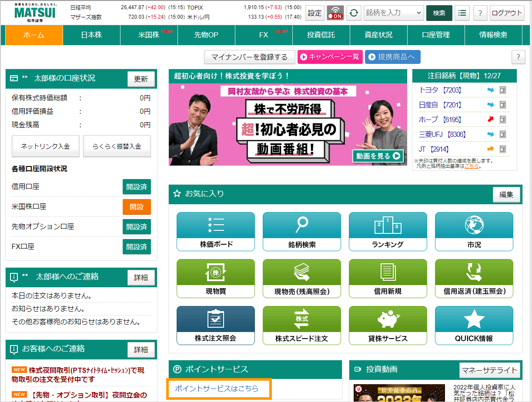Viewport: 532px width, 402px height.
Task: Open the QUICK情報 star tile
Action: tap(474, 326)
